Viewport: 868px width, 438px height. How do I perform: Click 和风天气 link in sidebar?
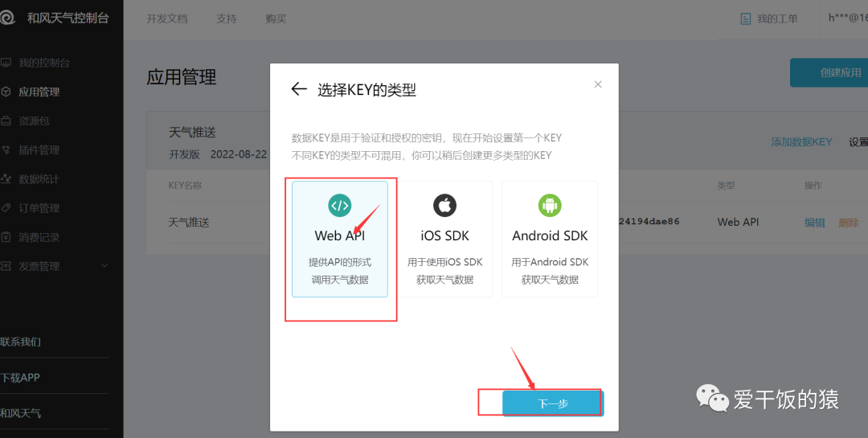pos(20,413)
